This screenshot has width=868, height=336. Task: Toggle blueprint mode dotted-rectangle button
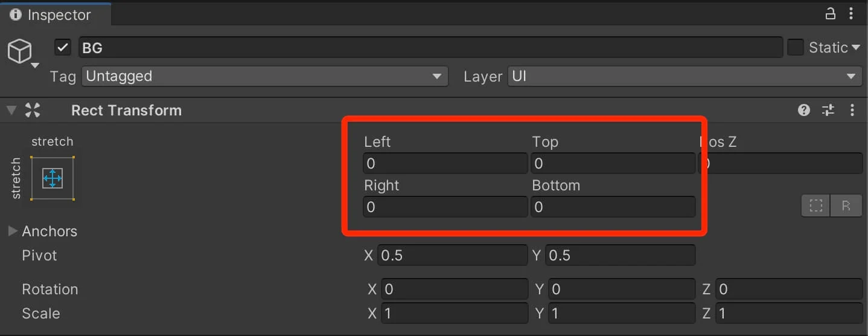816,206
